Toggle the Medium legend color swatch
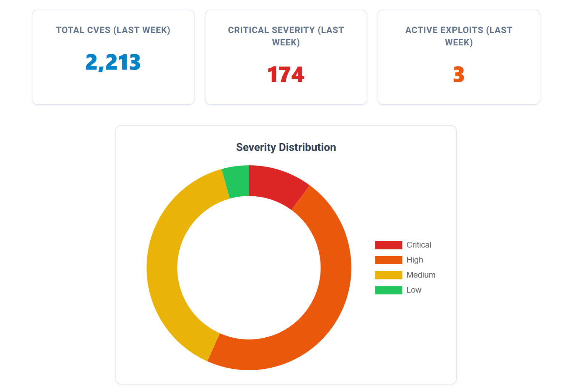567x392 pixels. tap(388, 275)
